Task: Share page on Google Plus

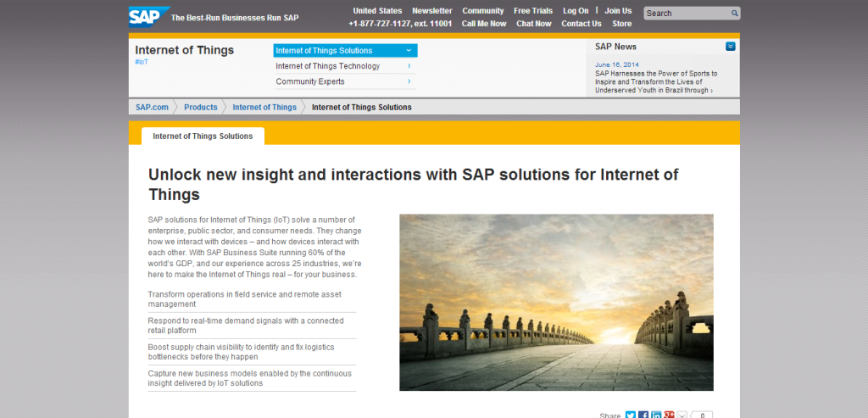Action: click(670, 415)
